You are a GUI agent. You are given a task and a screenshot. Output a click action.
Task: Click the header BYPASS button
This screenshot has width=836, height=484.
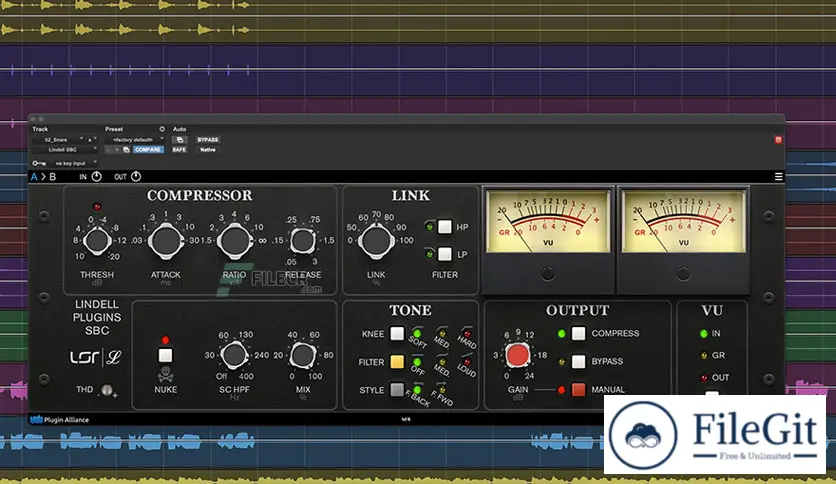point(207,140)
